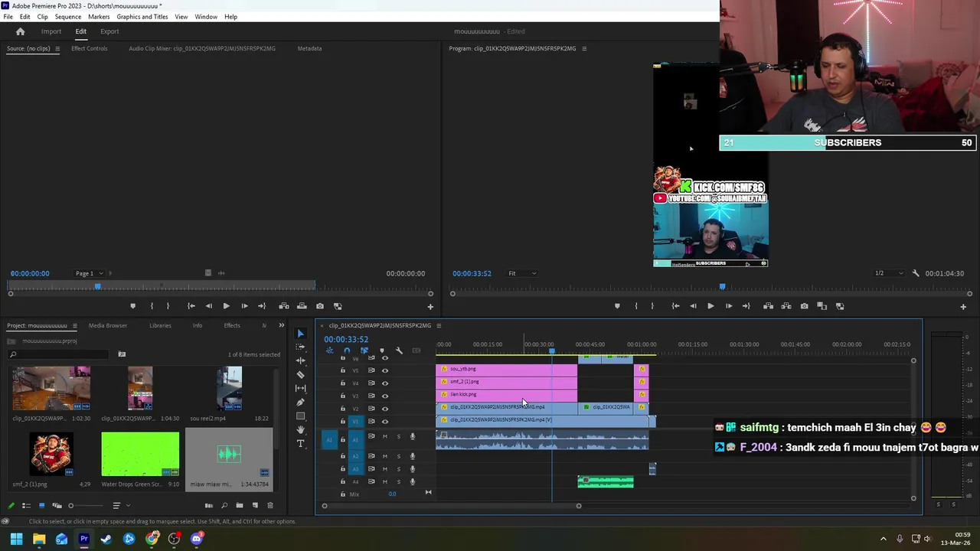
Task: Click the timeline playhead on ruler
Action: coord(551,351)
